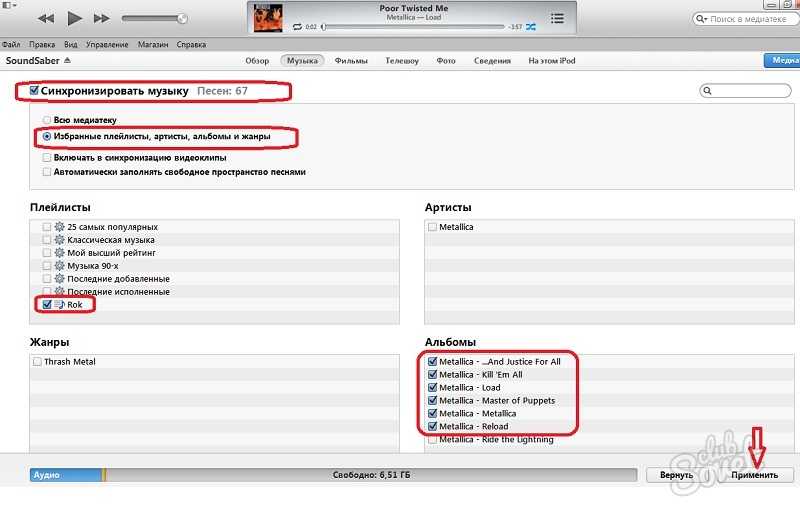Image resolution: width=800 pixels, height=532 pixels.
Task: Enable Включать в синхронизацию видеоклипы checkbox
Action: coord(47,158)
